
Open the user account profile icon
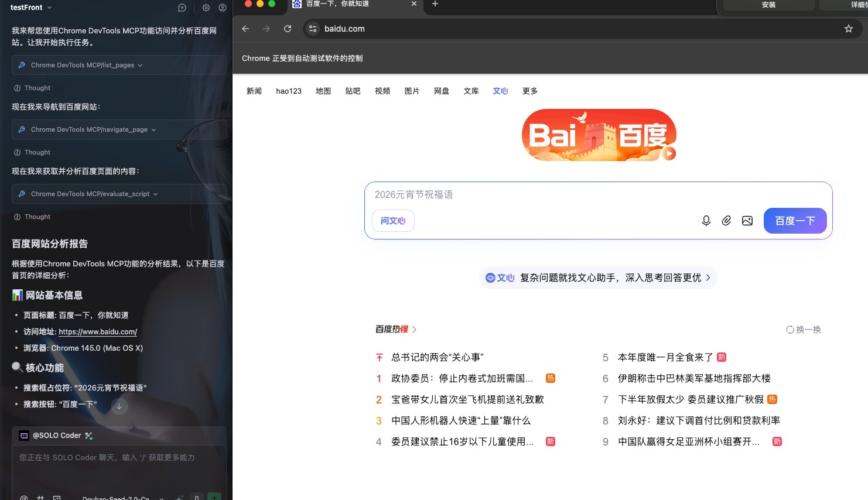[x=223, y=8]
